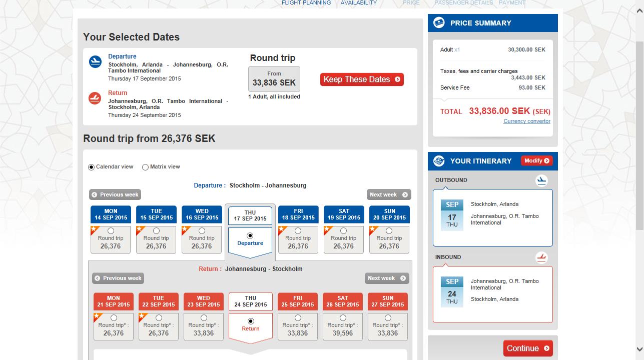Click the SEP 24 inbound calendar icon
The image size is (644, 360).
[x=452, y=291]
